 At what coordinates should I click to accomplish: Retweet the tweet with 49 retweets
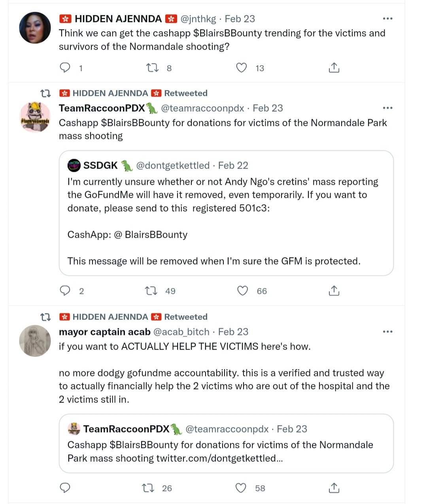tap(151, 291)
